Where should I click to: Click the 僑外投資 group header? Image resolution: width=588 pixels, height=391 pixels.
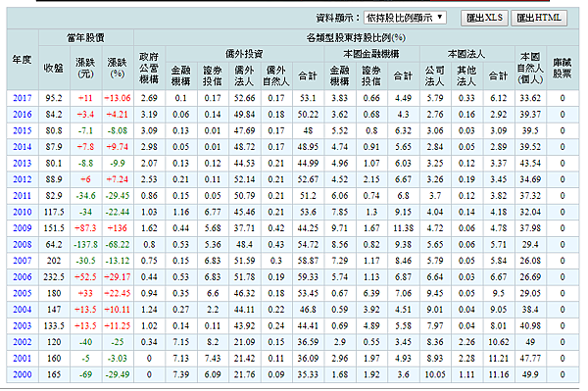point(244,54)
